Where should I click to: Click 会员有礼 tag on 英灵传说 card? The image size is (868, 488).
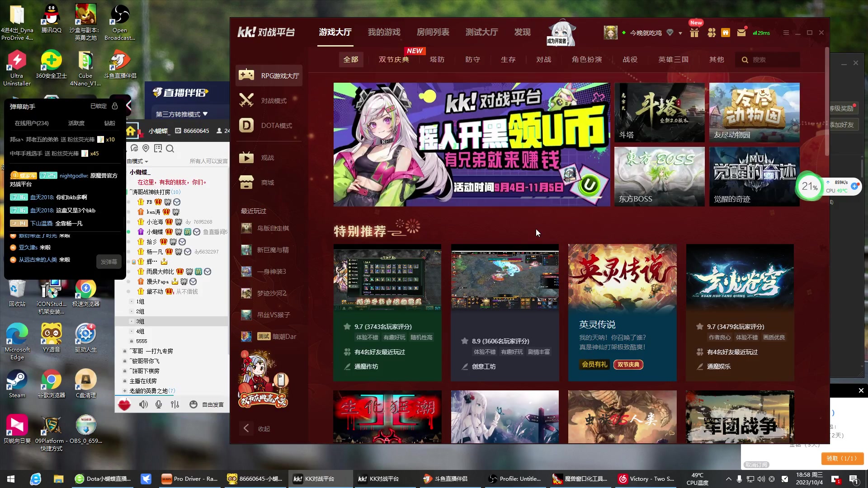coord(594,364)
